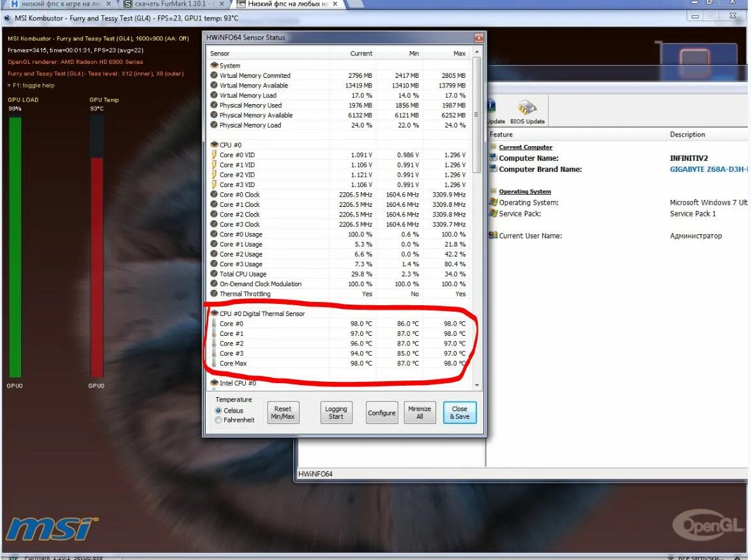Click Minimize All button
The height and width of the screenshot is (560, 751).
click(420, 412)
